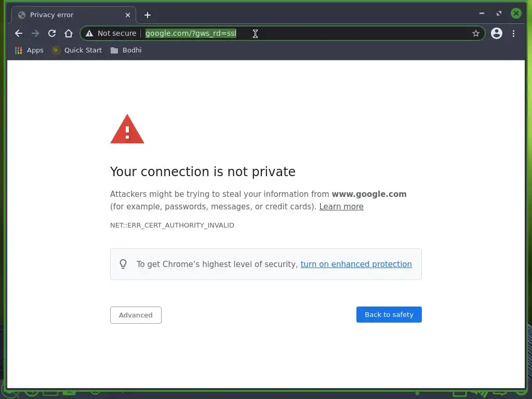Click the lightbulb tip icon

(x=123, y=264)
